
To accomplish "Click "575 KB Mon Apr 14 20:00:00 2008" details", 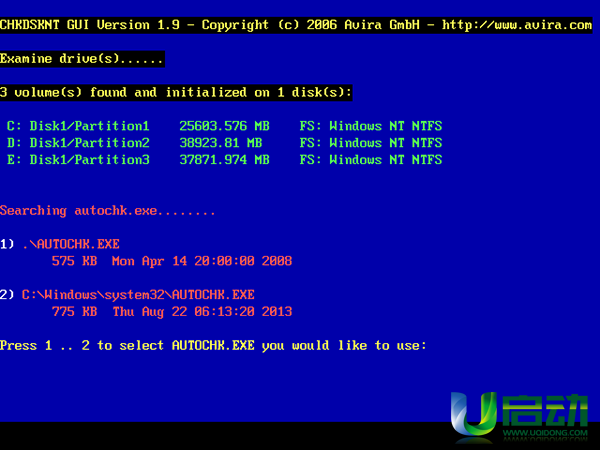I will tap(172, 261).
